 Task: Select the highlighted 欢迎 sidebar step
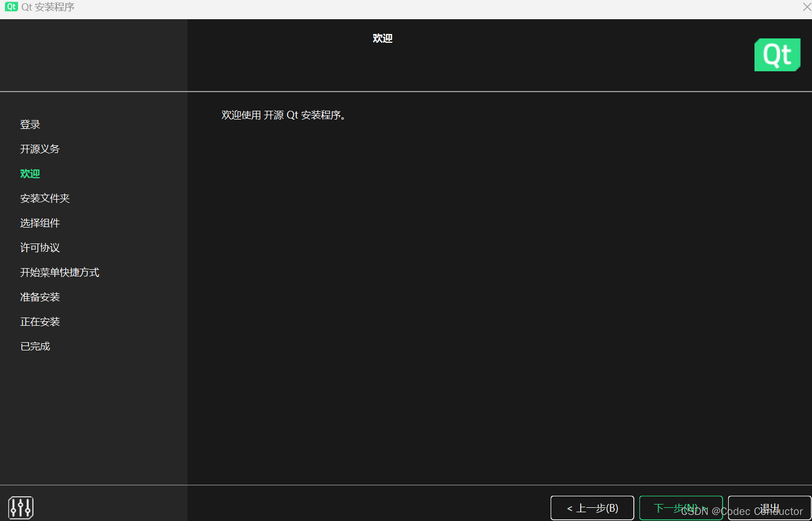(x=30, y=174)
